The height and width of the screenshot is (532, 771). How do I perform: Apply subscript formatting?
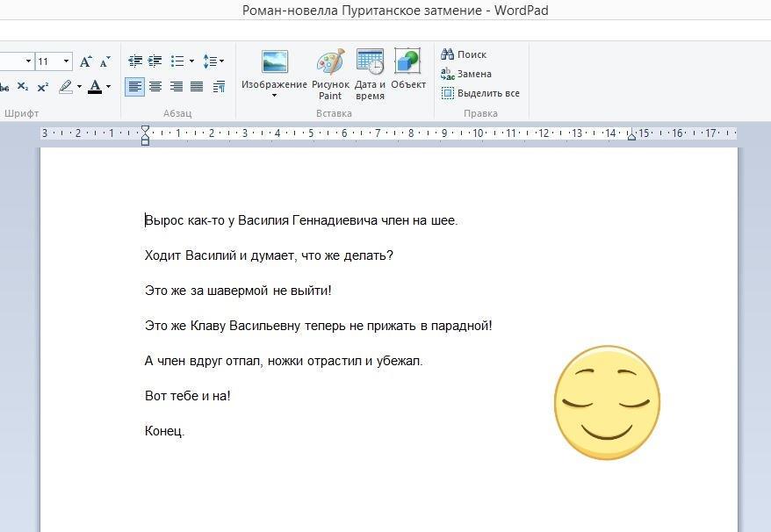point(23,87)
